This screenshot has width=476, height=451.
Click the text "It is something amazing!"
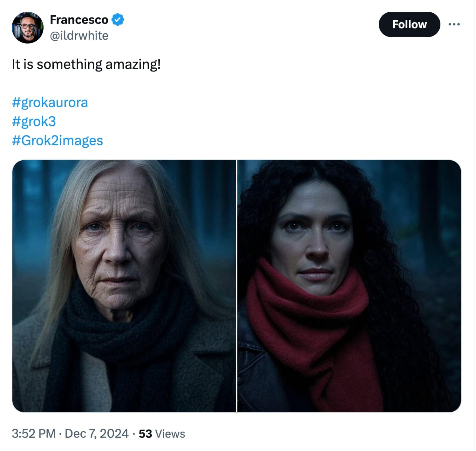click(x=86, y=64)
